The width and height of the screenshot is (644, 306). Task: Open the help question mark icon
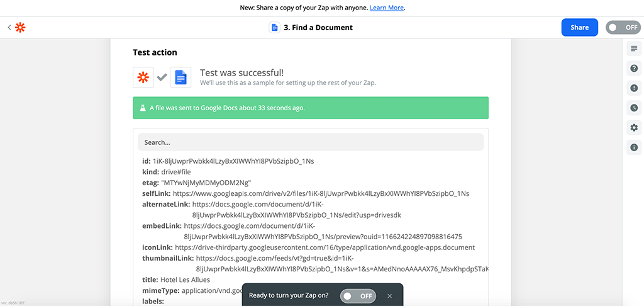pyautogui.click(x=634, y=69)
